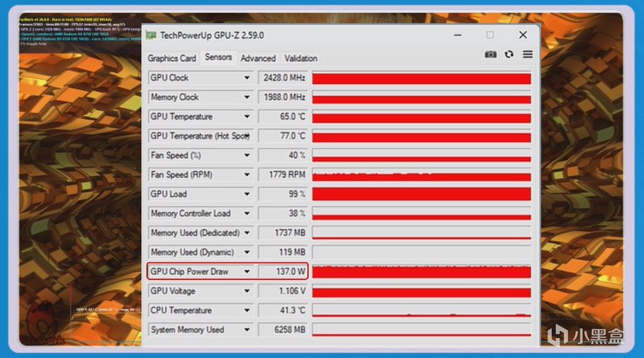The width and height of the screenshot is (644, 358).
Task: Expand the GPU Clock sensor dropdown
Action: (x=247, y=78)
